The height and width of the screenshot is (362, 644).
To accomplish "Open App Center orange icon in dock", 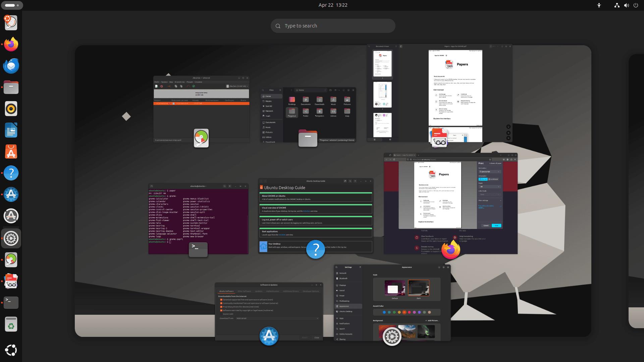I will (11, 152).
